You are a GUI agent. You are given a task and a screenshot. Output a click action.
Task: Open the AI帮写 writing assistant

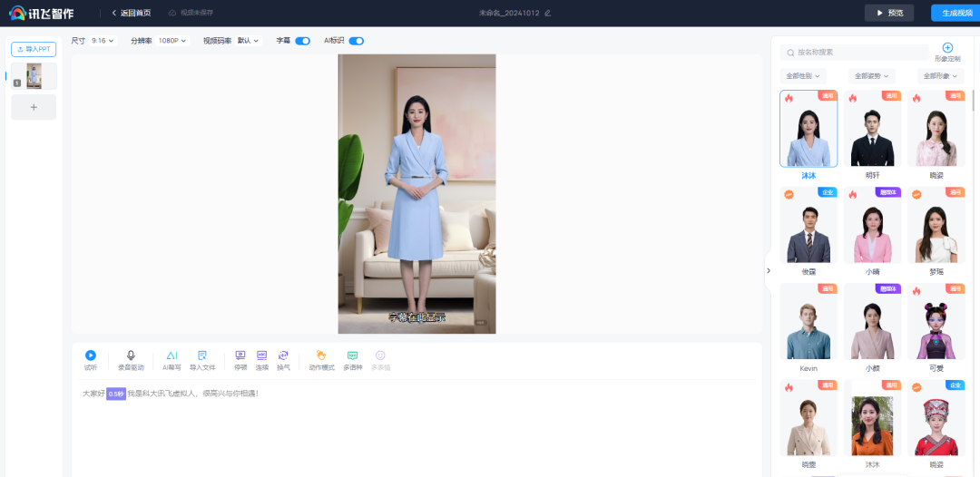(171, 356)
